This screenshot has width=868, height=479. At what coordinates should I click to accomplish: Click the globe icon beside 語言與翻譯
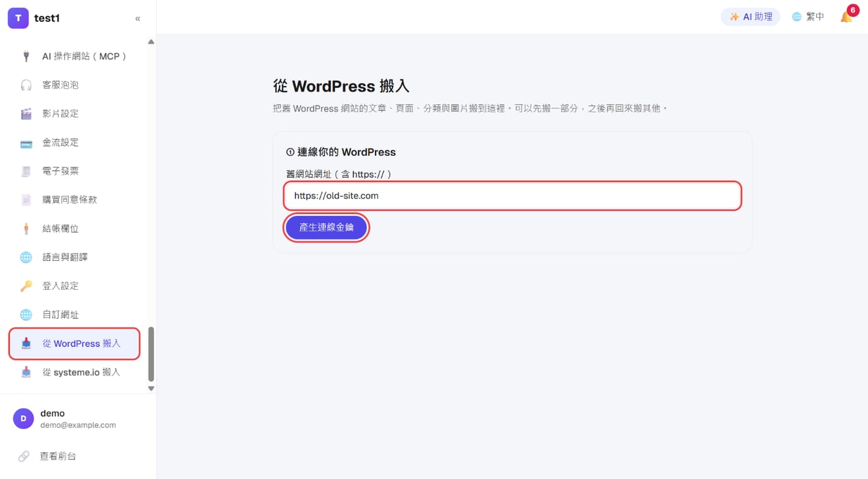pos(26,257)
